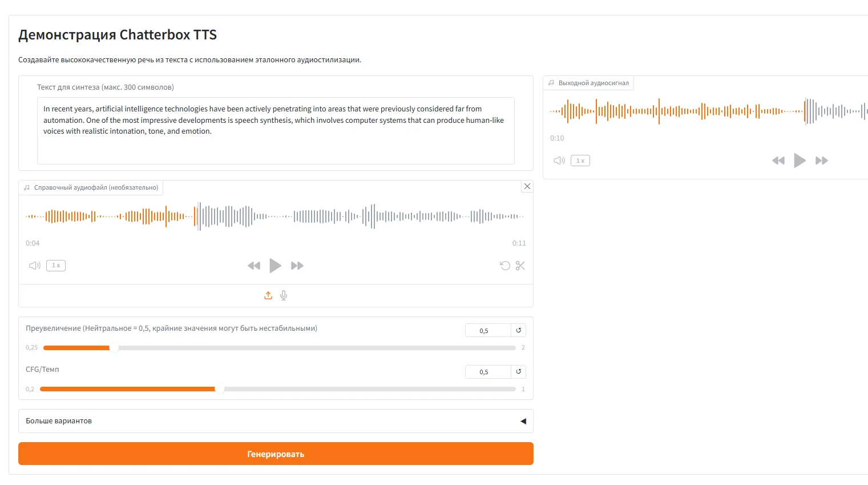This screenshot has height=485, width=868.
Task: Trim reference audio with scissors icon
Action: [x=520, y=266]
